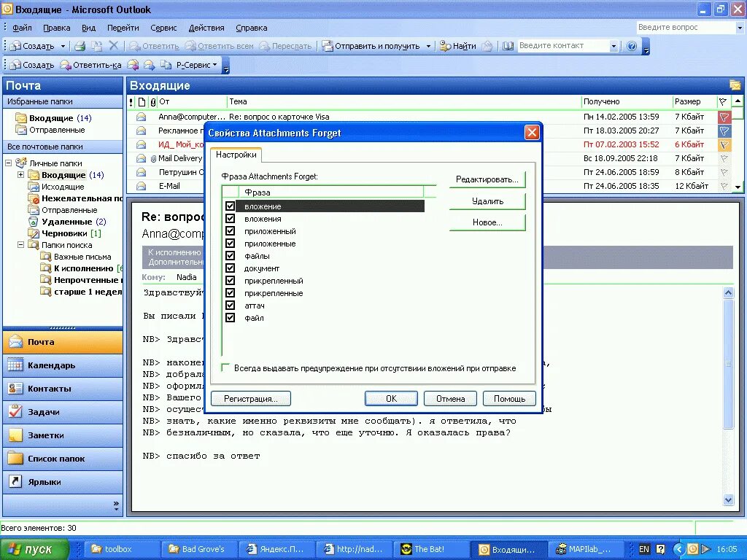
Task: Click the Удаленные folder icon
Action: 34,222
